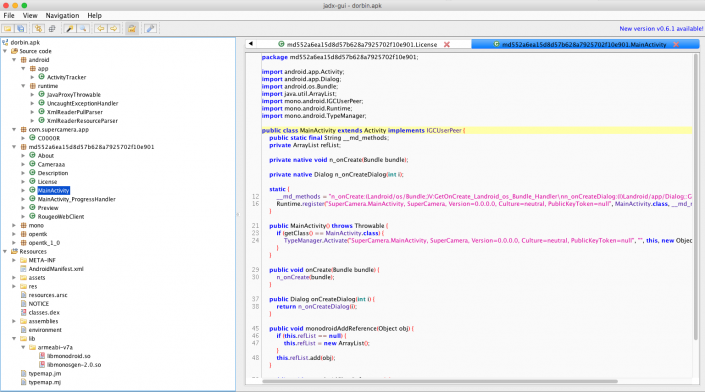The image size is (705, 392).
Task: Expand the mono package
Action: pos(14,225)
